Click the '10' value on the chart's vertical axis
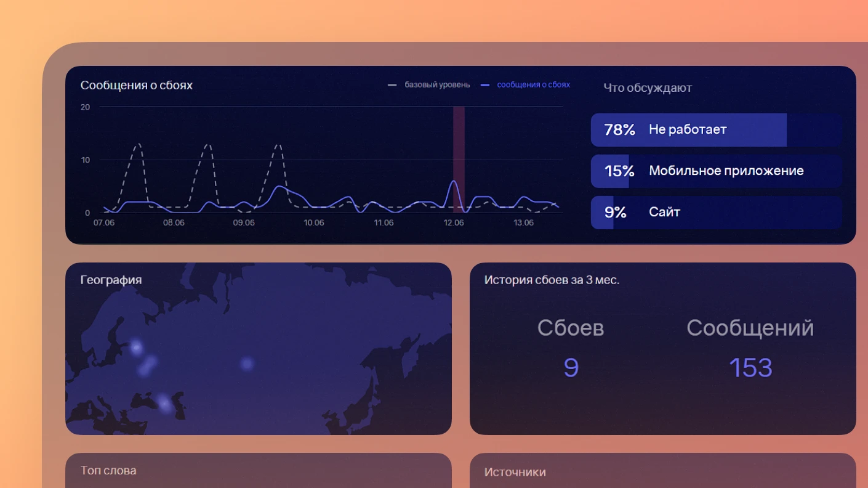Screen dimensions: 868x488 (x=85, y=160)
